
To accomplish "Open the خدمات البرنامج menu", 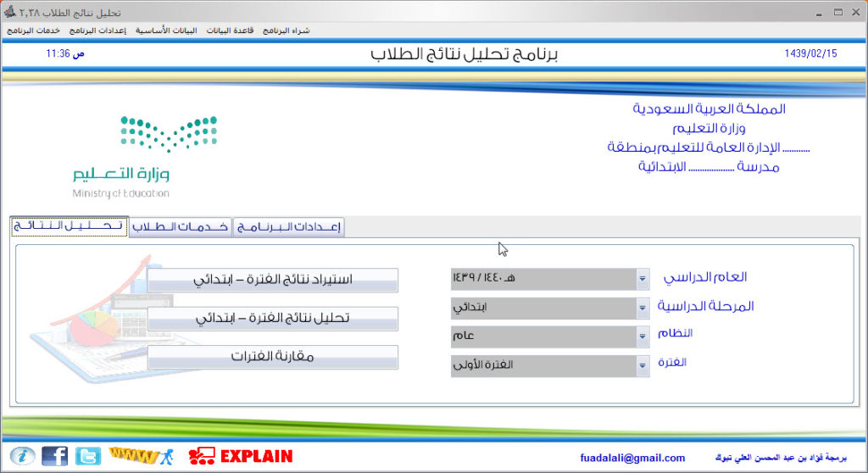I will [33, 31].
